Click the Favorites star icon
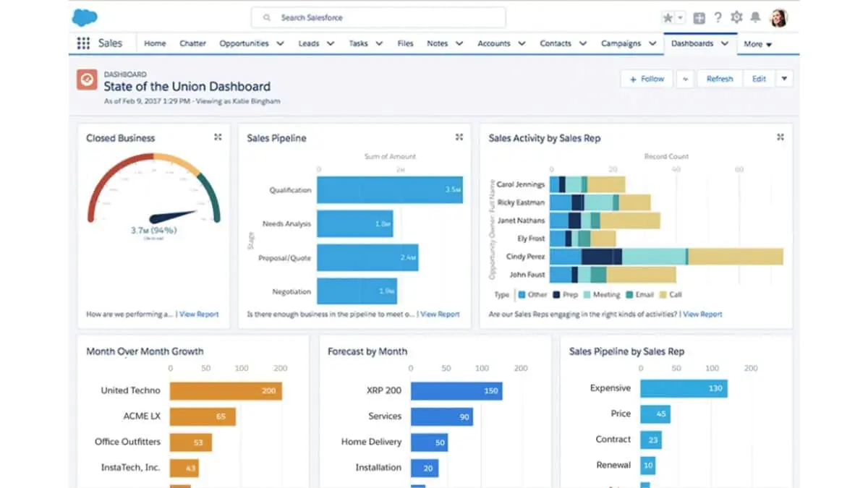The height and width of the screenshot is (488, 868). point(668,18)
